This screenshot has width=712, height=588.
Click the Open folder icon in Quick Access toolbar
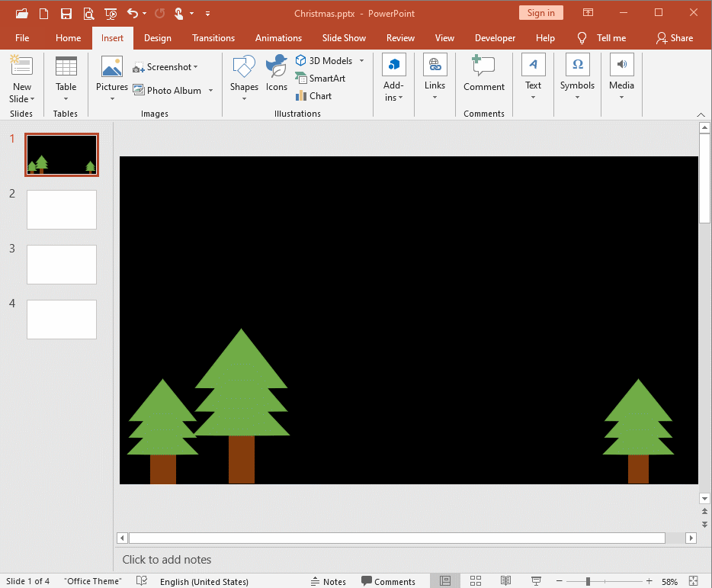pyautogui.click(x=22, y=14)
